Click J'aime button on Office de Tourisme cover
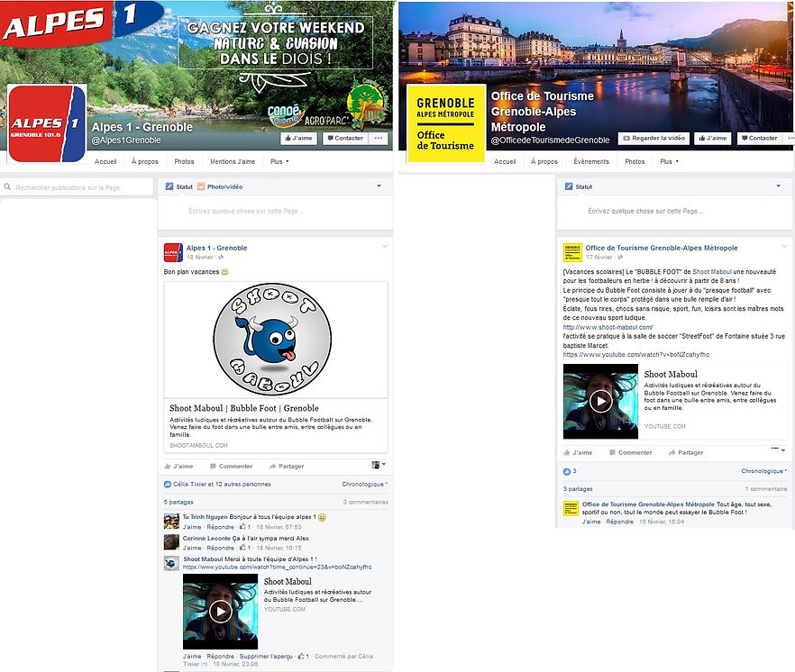Viewport: 795px width, 672px height. [713, 139]
